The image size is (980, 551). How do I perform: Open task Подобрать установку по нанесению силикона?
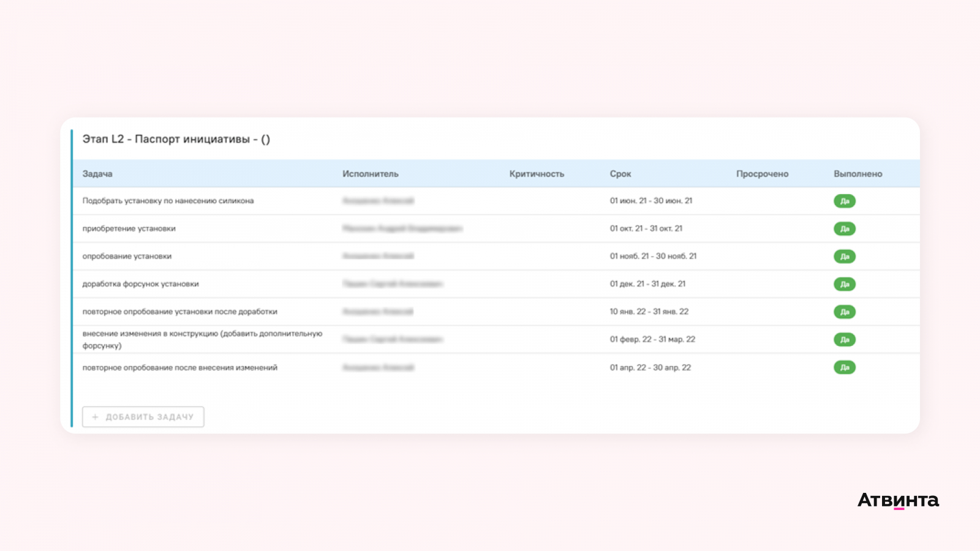pos(168,201)
